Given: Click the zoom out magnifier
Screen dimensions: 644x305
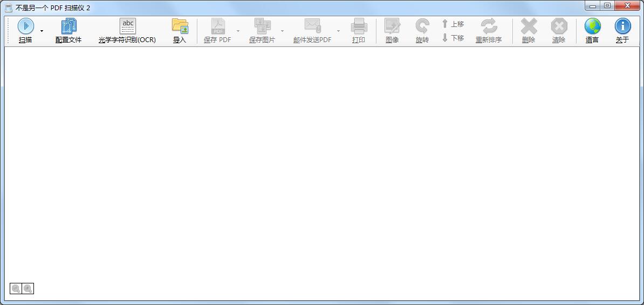Looking at the screenshot, I should (x=16, y=289).
